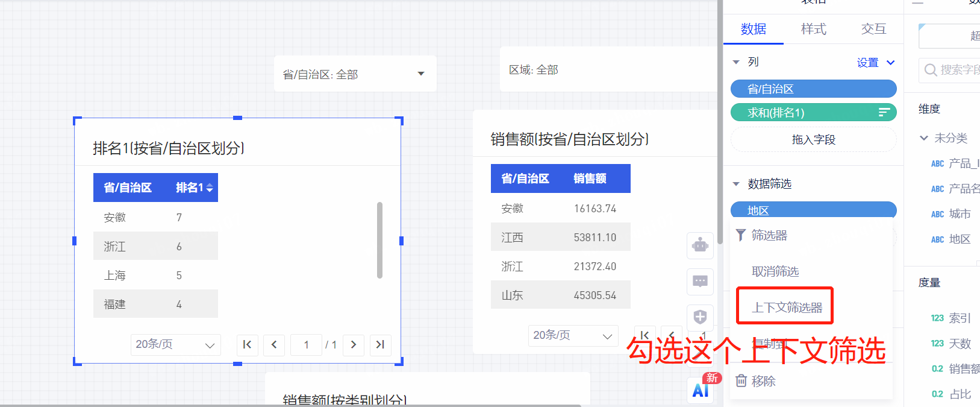Open the comment message icon
The height and width of the screenshot is (407, 980).
point(700,282)
